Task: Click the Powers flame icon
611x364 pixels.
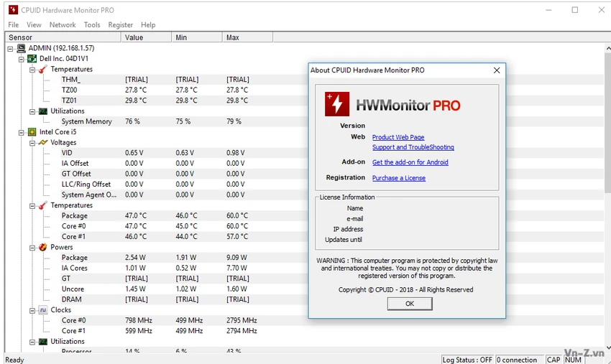Action: (x=43, y=247)
